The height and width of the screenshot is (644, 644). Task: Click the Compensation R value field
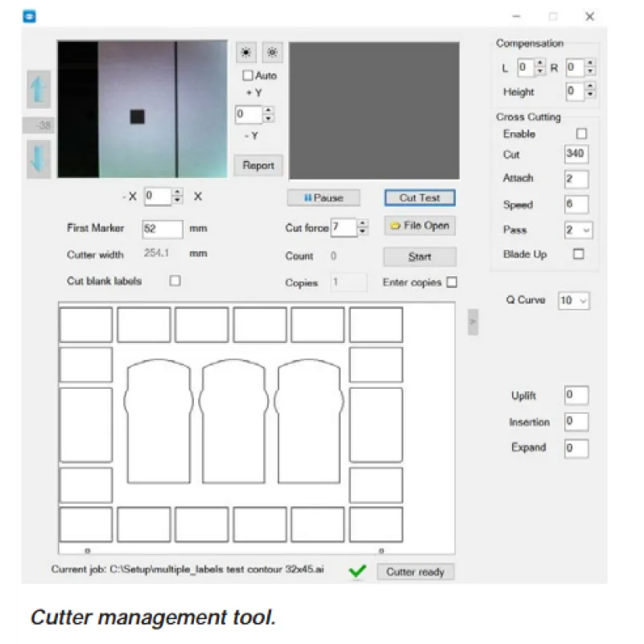576,67
